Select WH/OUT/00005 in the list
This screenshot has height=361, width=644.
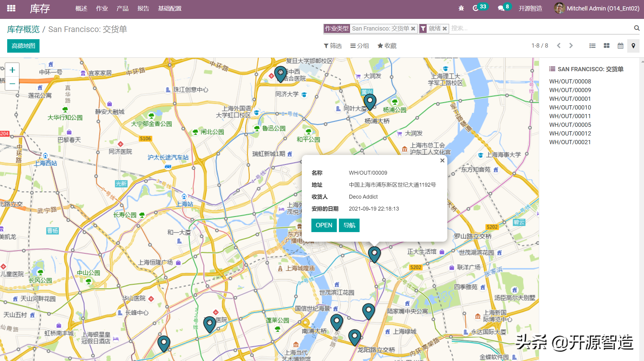pyautogui.click(x=570, y=125)
